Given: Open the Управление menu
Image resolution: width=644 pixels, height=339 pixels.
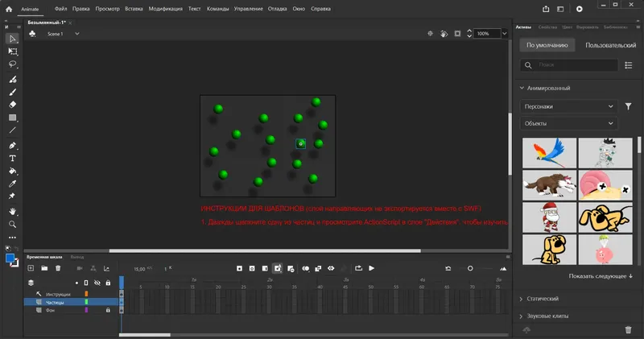Looking at the screenshot, I should coord(249,9).
